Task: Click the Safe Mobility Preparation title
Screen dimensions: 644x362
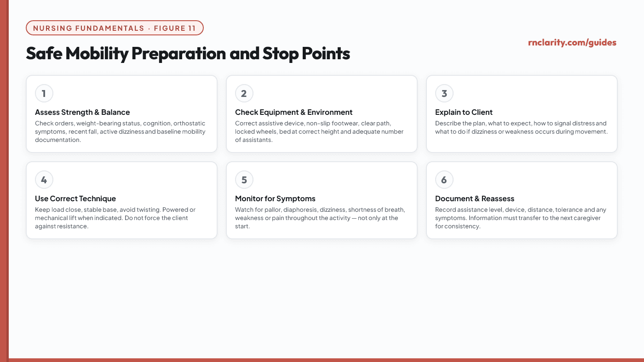Action: (x=188, y=54)
